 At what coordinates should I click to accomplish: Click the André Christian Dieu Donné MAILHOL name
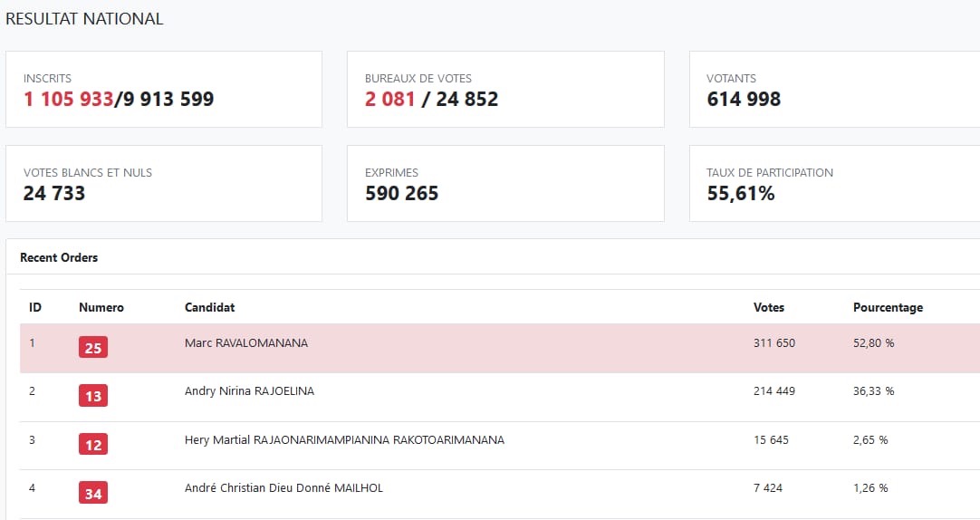point(283,488)
